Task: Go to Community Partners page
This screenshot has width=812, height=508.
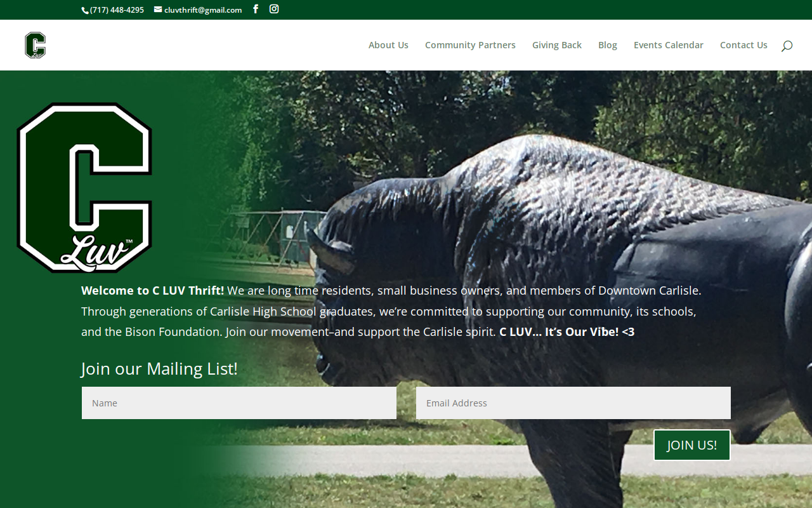Action: click(470, 45)
